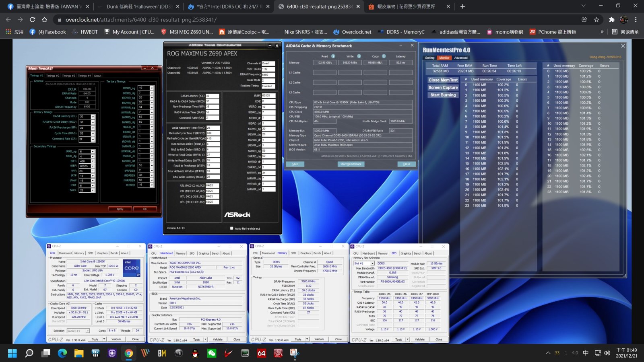Show hidden system tray icons chevron
The width and height of the screenshot is (644, 362).
(548, 353)
